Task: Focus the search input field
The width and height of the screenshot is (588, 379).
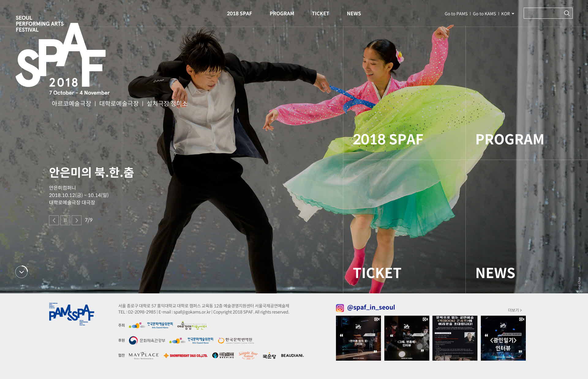Action: pos(543,13)
